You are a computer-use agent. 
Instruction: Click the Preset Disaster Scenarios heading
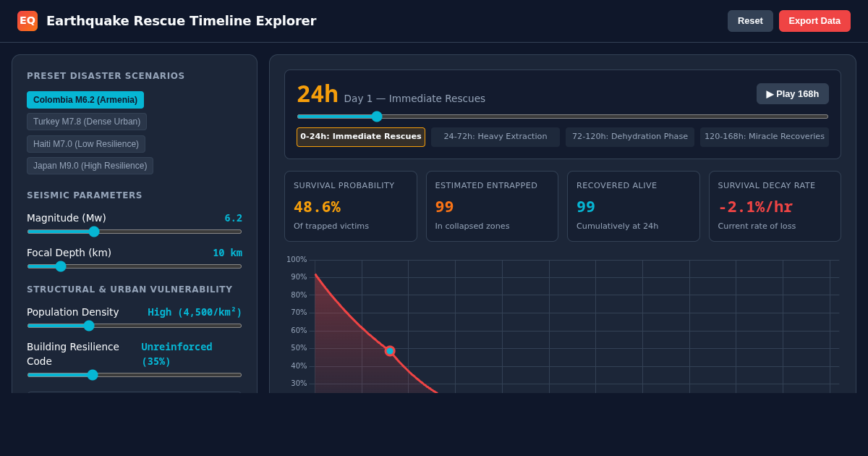[106, 76]
